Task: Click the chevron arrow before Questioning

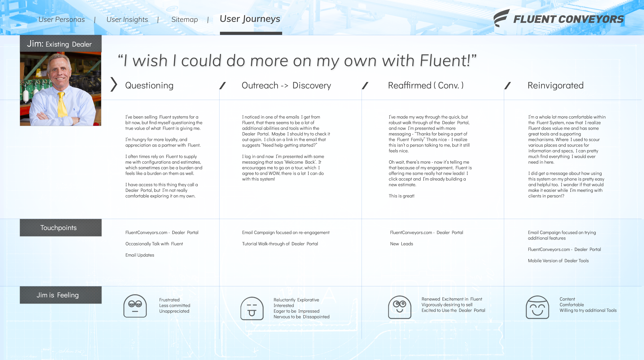Action: pos(114,84)
